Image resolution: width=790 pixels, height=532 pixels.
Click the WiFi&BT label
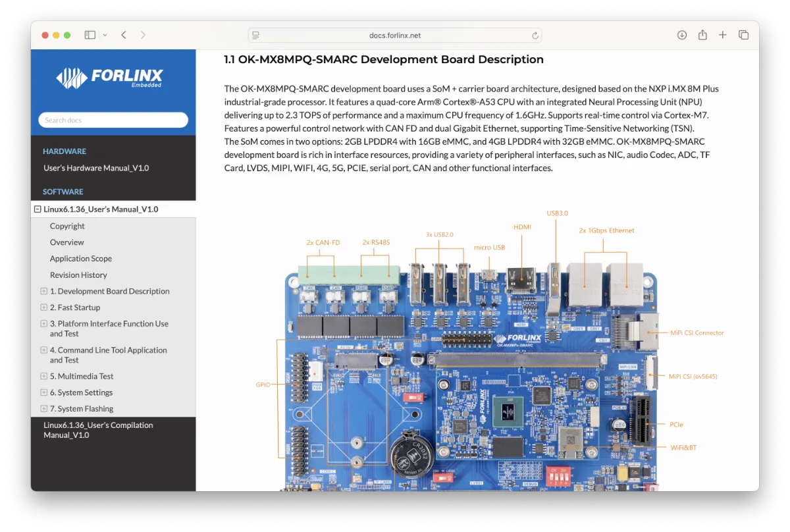point(683,448)
